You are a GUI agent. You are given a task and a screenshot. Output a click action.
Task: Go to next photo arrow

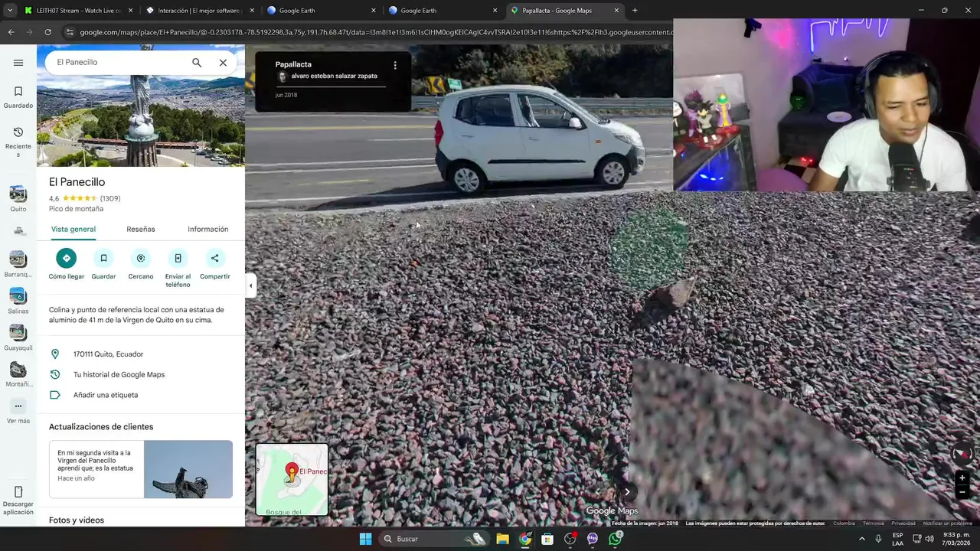point(627,492)
